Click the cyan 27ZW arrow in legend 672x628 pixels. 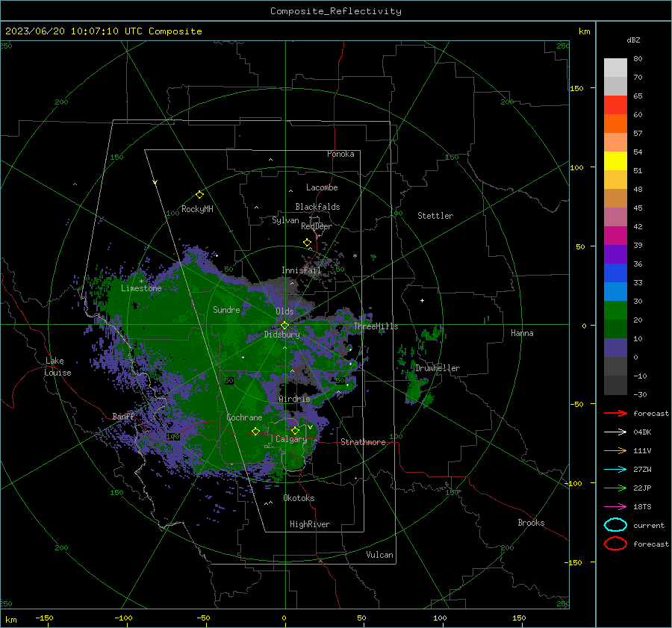coord(615,470)
